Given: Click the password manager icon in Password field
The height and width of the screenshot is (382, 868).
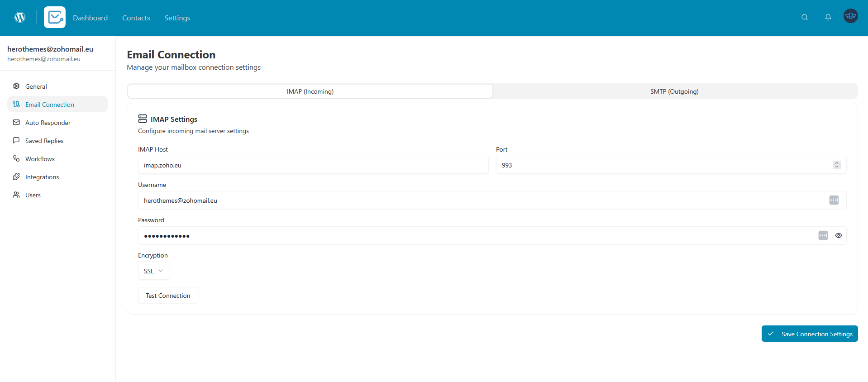Looking at the screenshot, I should (823, 235).
